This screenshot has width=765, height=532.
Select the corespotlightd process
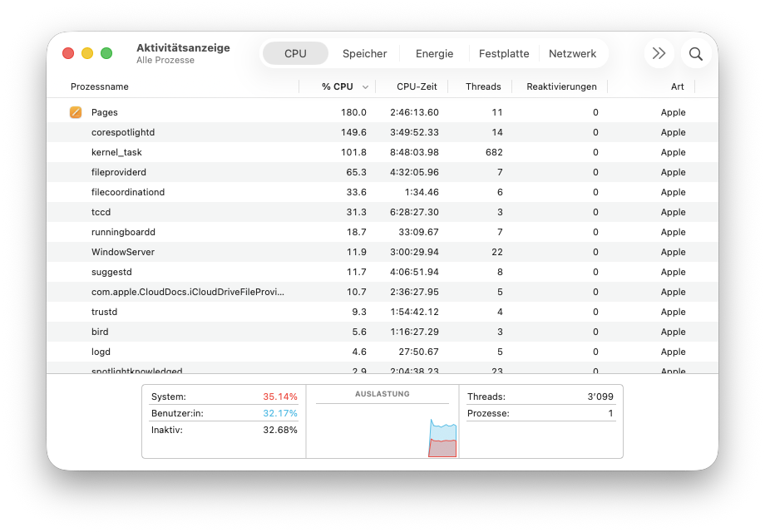click(382, 132)
